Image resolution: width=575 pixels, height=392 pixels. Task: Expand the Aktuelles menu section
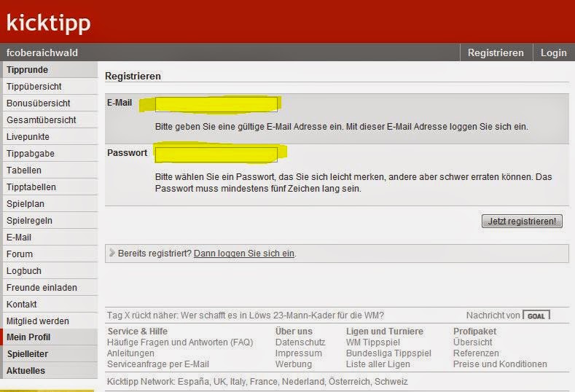pyautogui.click(x=50, y=371)
